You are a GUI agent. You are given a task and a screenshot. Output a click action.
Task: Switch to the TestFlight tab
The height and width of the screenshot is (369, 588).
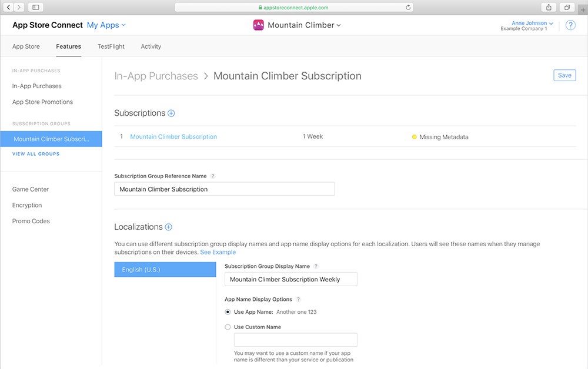pos(111,46)
